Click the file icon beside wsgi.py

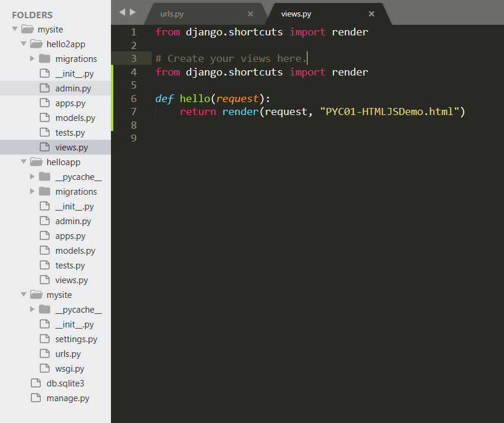pos(44,369)
